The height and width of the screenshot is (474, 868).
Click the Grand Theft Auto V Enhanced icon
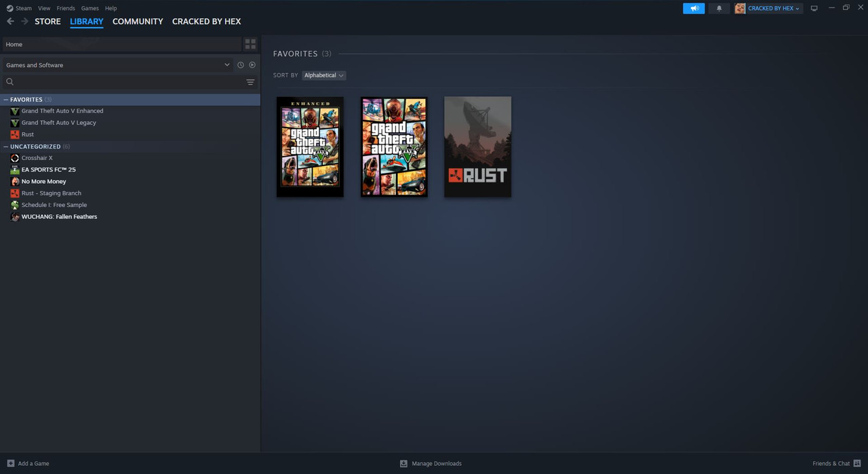(x=15, y=111)
